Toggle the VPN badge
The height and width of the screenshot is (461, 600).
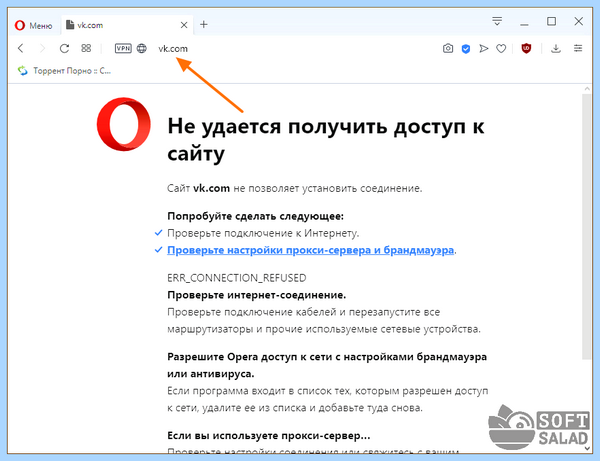pos(123,48)
